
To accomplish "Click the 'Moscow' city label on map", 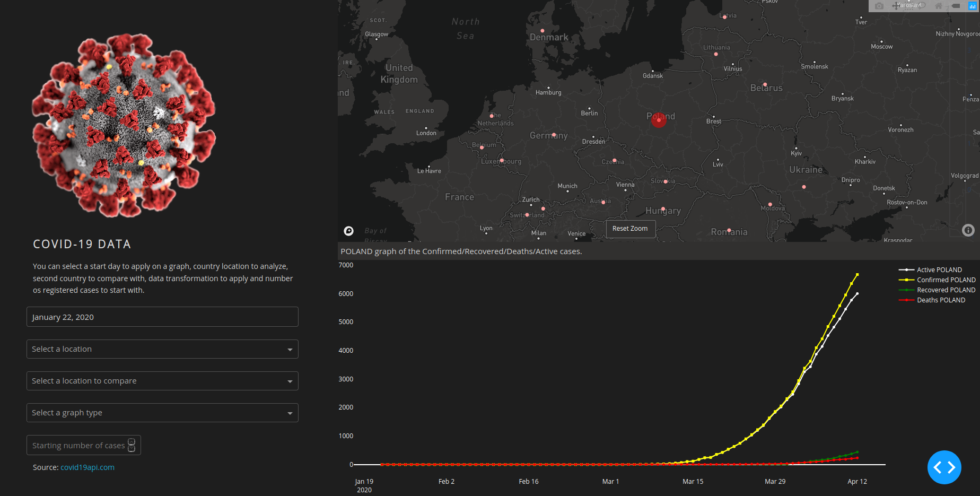I will tap(881, 47).
